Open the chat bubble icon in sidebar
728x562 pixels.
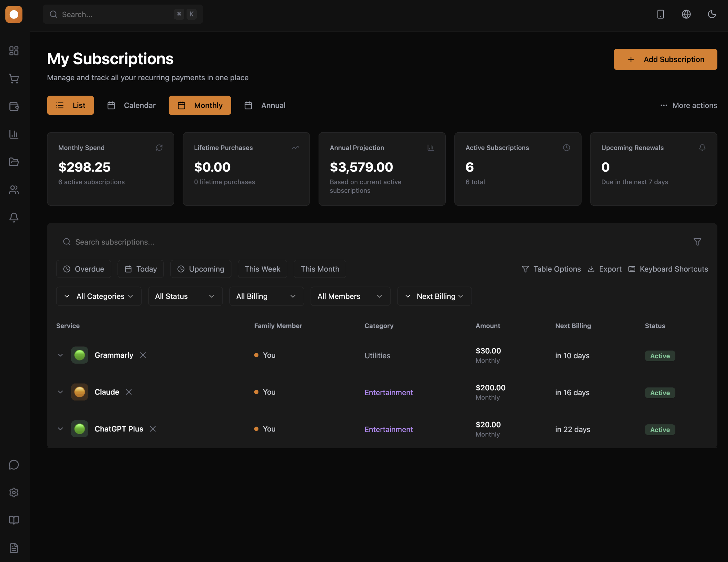[x=14, y=465]
